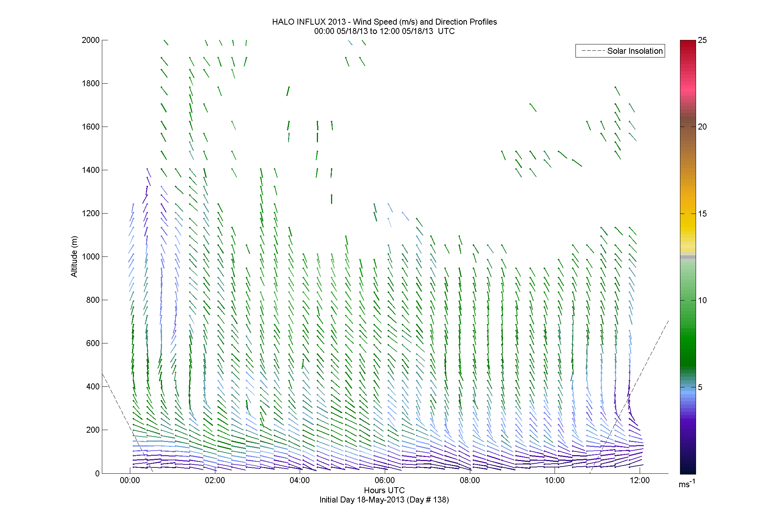Click the 'ms-1' colorbar units label
This screenshot has width=783, height=532.
[x=687, y=484]
